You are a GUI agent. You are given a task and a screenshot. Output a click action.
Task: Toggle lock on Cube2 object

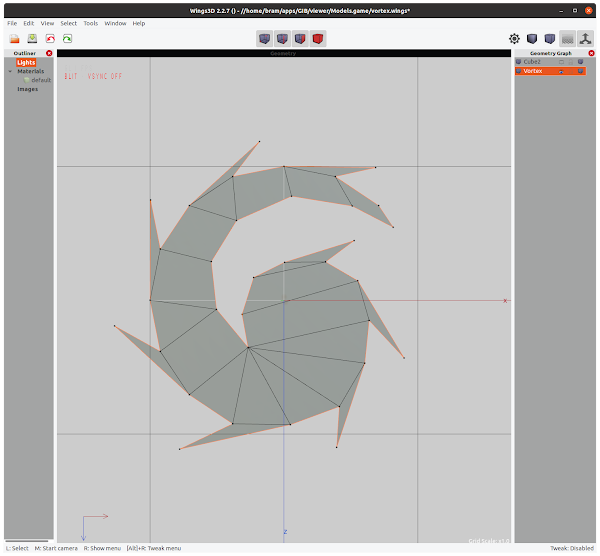[571, 62]
